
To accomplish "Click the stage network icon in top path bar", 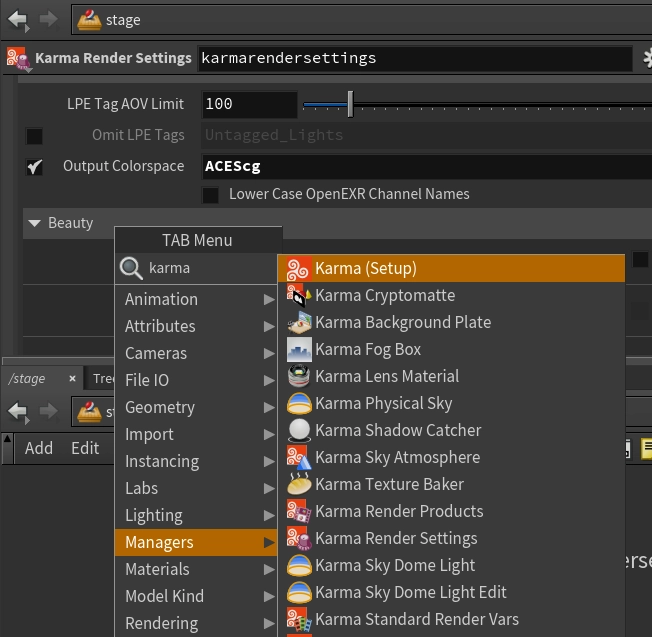I will pyautogui.click(x=89, y=20).
